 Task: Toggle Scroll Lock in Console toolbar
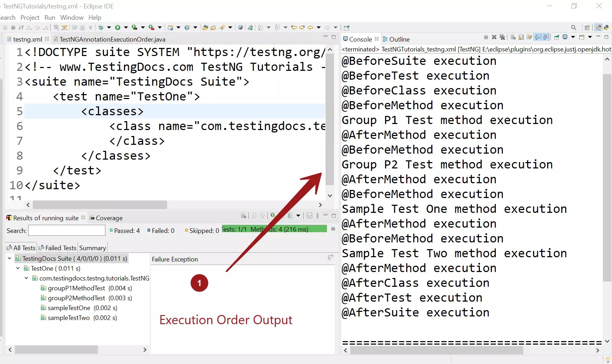[x=521, y=37]
